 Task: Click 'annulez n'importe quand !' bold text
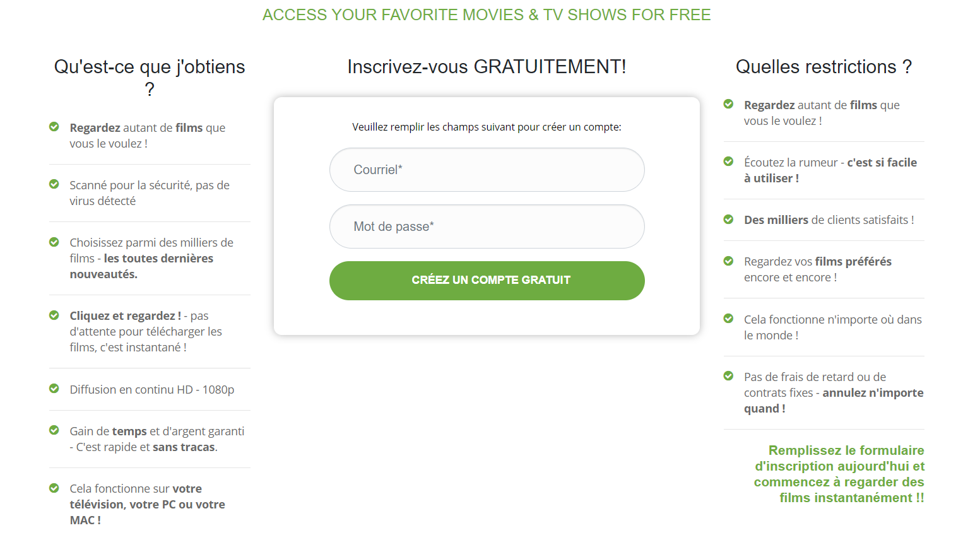[x=834, y=401]
